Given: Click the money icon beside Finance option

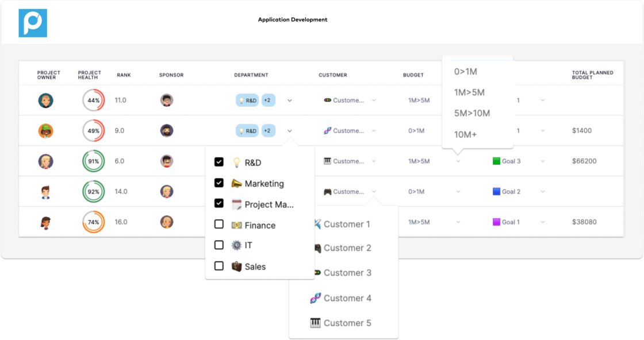Looking at the screenshot, I should [236, 225].
